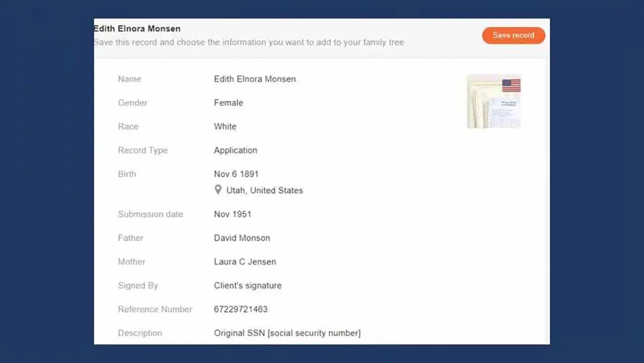Click the Mother field label
Viewport: 644px width, 363px height.
click(x=131, y=262)
